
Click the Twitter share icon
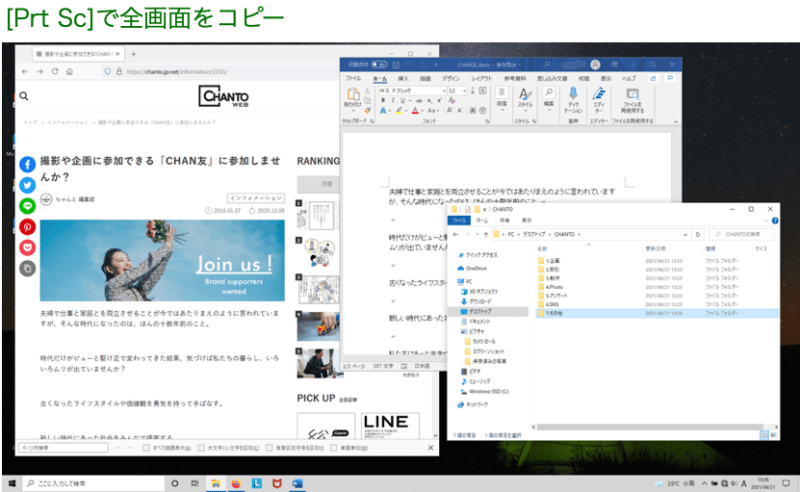(x=27, y=184)
